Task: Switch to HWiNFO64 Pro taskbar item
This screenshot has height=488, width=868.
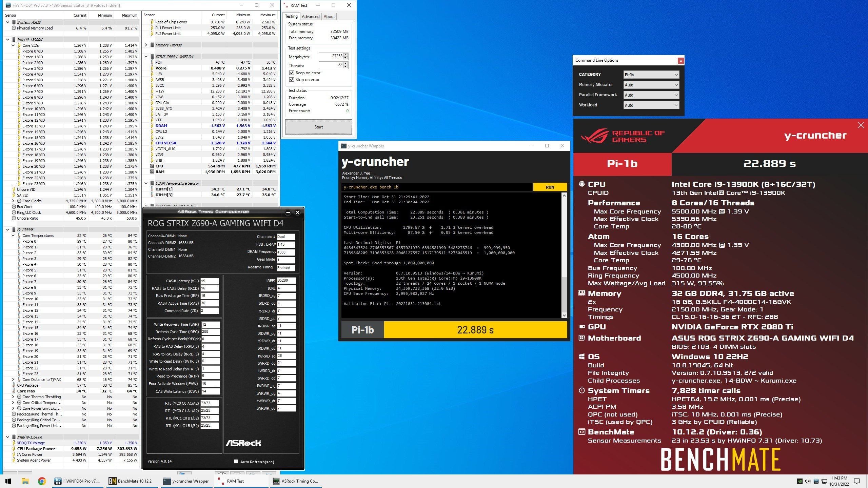Action: coord(78,481)
